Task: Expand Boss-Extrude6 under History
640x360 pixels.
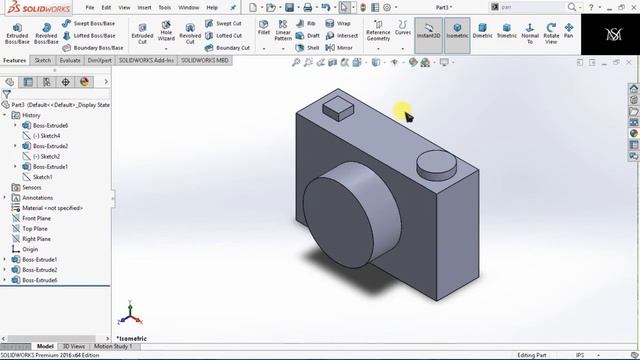Action: [16, 125]
